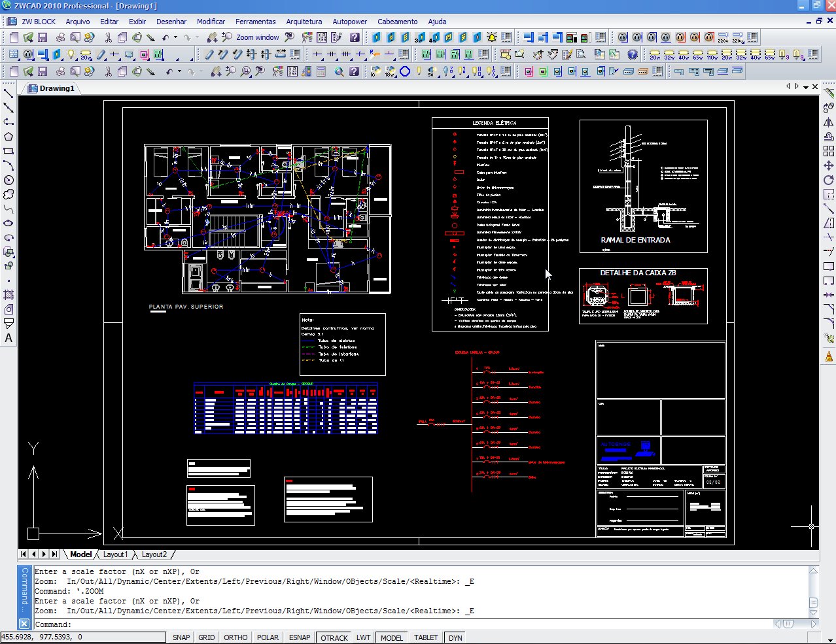Screen dimensions: 836x644
Task: Select the Polygon draw tool
Action: point(9,137)
